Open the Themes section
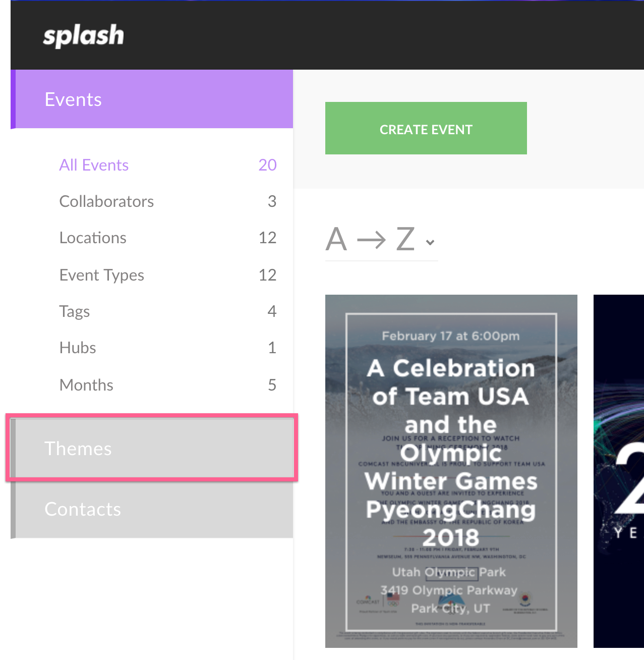The height and width of the screenshot is (660, 644). click(x=152, y=448)
